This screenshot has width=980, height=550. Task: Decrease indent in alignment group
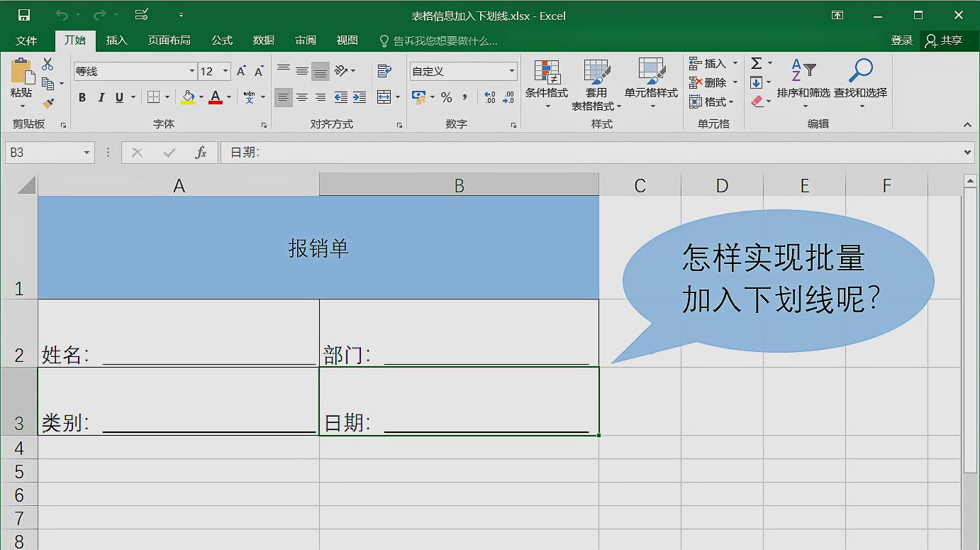point(341,97)
